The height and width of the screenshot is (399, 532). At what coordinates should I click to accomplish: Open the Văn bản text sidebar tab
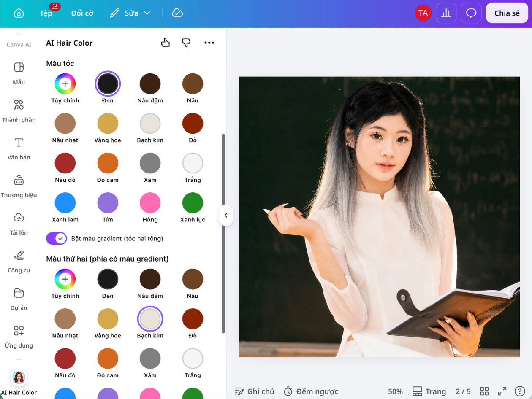click(19, 148)
